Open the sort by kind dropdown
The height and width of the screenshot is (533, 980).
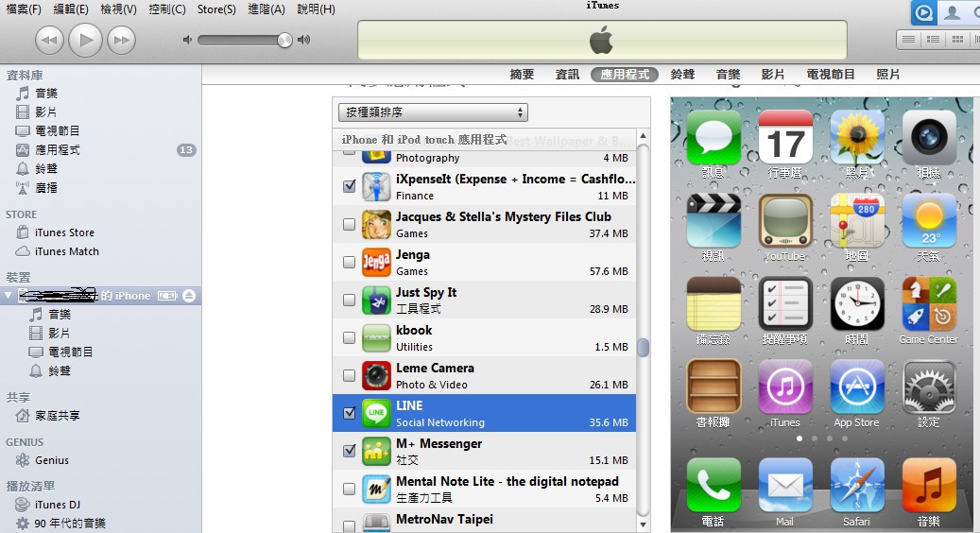pyautogui.click(x=433, y=112)
